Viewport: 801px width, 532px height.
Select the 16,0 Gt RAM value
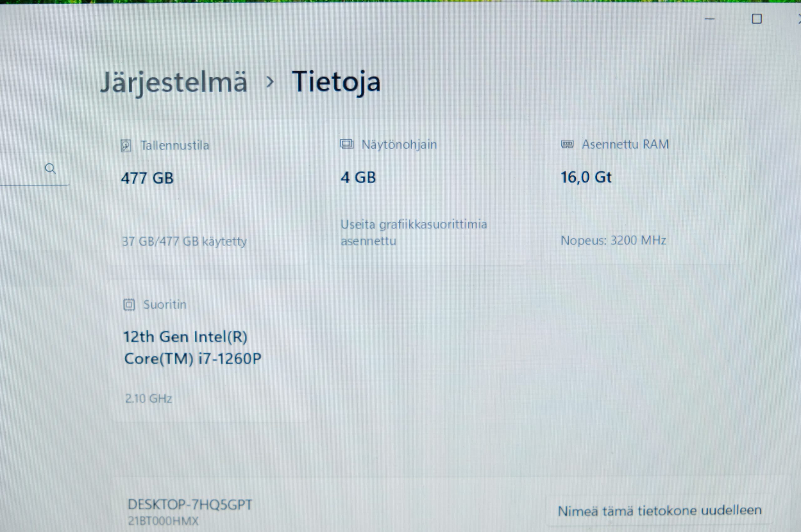tap(586, 177)
